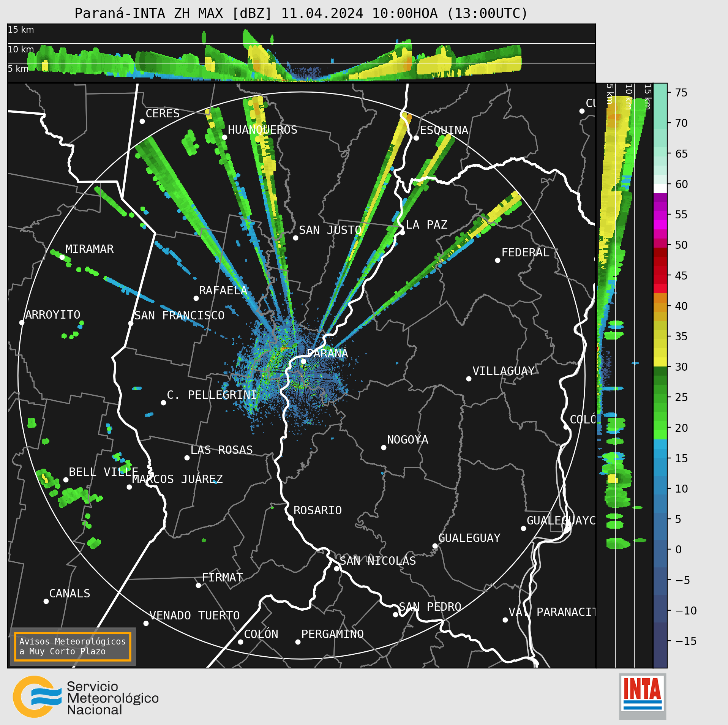The image size is (728, 725).
Task: Click the SAN PEDRO city label
Action: tap(430, 607)
